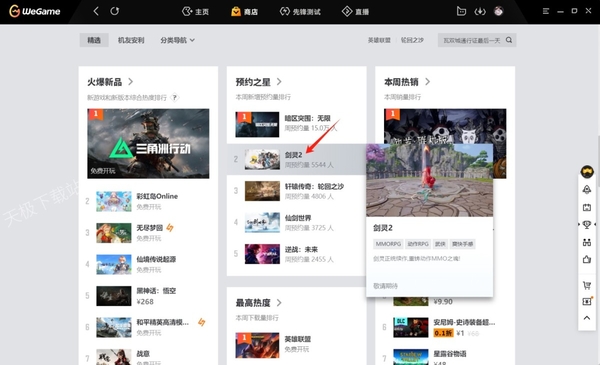This screenshot has width=600, height=365.
Task: Open the 仙境传说起源 entry
Action: (x=148, y=264)
